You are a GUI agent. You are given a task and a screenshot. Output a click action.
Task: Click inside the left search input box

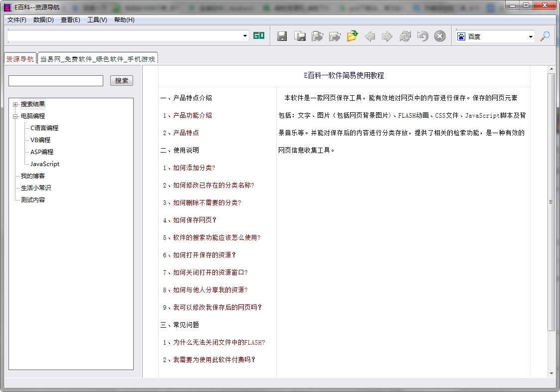[x=55, y=80]
